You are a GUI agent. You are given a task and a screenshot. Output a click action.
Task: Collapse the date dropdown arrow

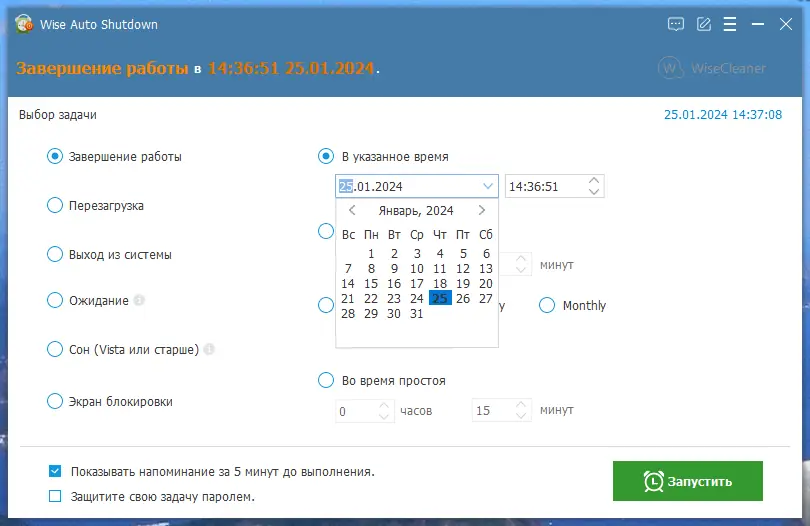[x=488, y=186]
